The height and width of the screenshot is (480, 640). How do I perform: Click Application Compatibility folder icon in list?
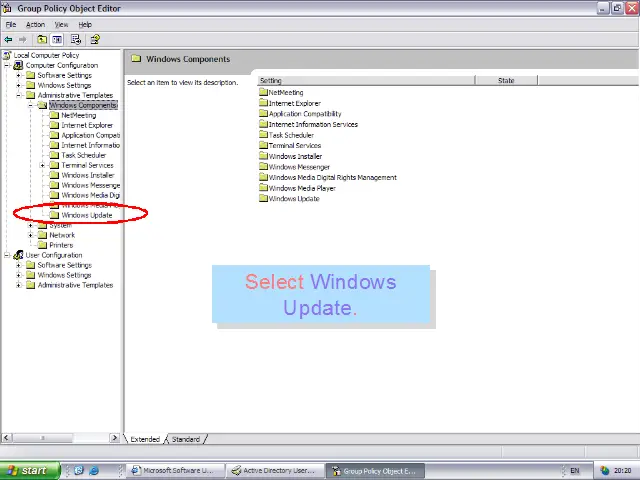pos(264,113)
